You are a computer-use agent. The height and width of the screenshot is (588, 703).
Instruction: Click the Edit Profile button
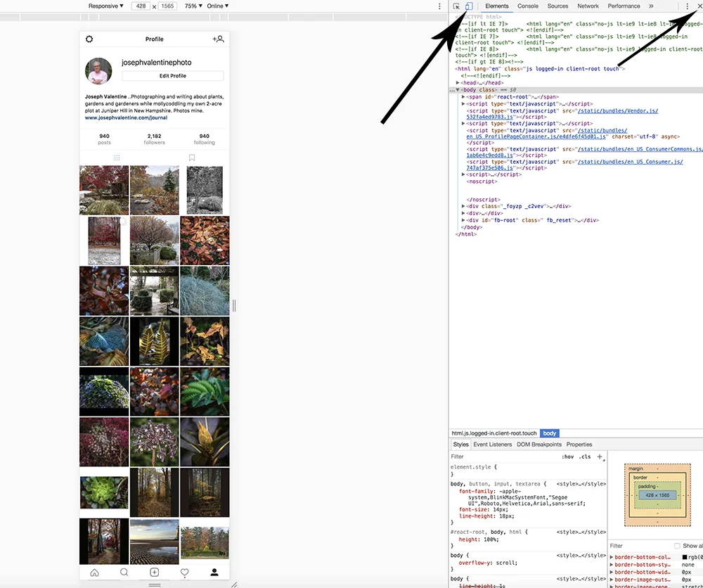click(x=173, y=76)
